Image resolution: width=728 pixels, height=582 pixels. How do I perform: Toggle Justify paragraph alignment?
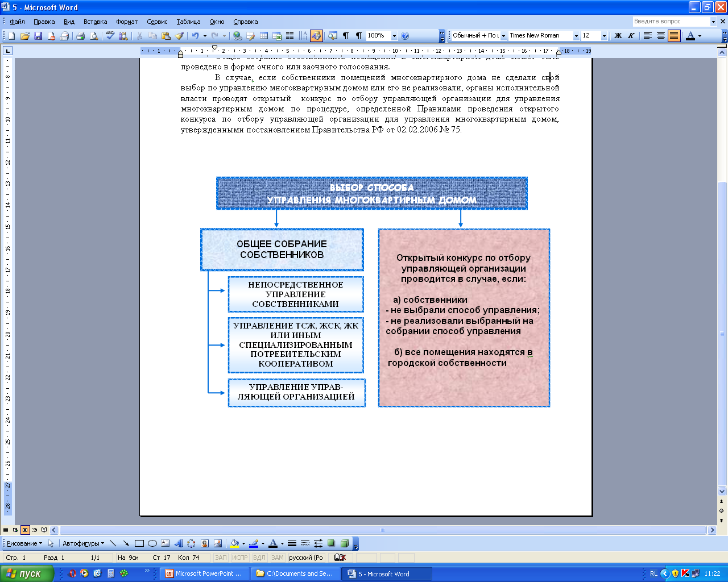coord(674,35)
